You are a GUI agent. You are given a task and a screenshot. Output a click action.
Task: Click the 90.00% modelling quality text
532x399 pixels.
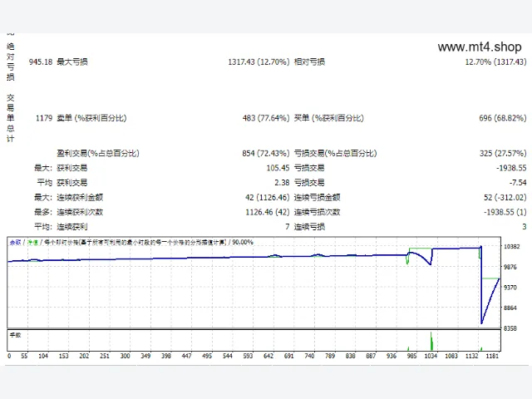coord(243,242)
